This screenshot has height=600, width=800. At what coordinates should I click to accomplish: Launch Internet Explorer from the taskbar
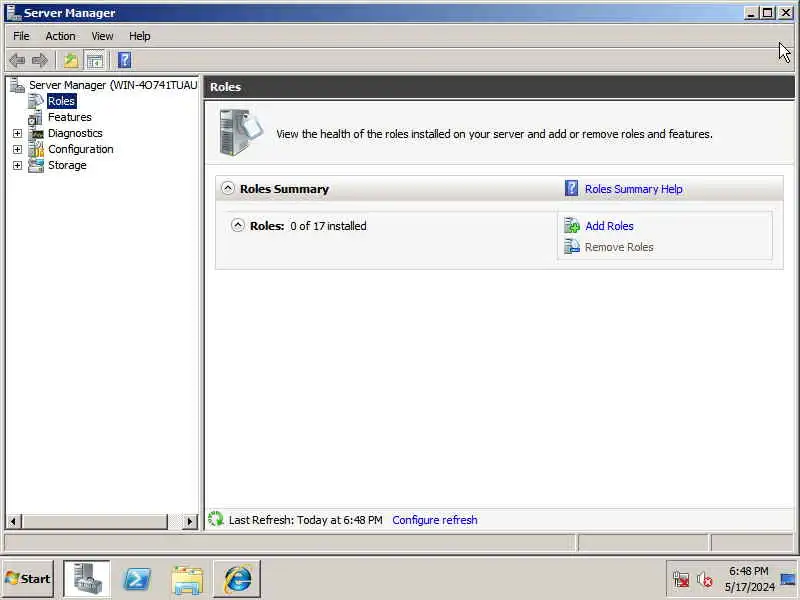[237, 579]
